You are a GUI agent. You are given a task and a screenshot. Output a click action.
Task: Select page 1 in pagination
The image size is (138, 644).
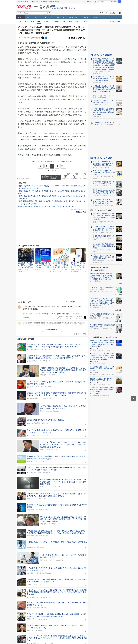(x=46, y=166)
